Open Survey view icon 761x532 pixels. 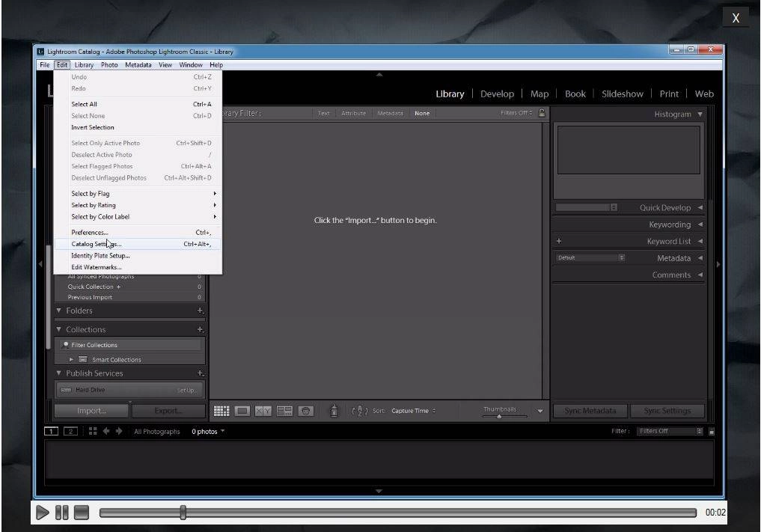click(x=284, y=411)
